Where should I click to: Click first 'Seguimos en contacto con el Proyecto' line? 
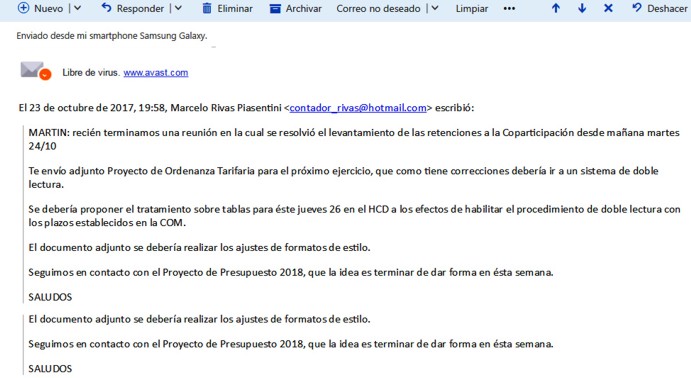[291, 272]
